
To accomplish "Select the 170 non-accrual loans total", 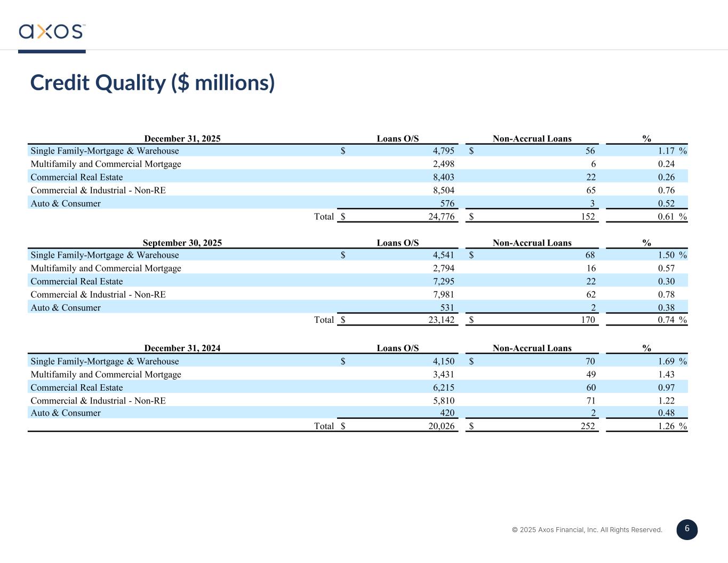I will (x=587, y=320).
